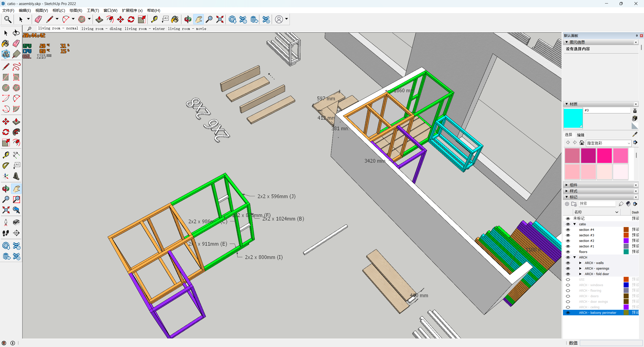Open the 相机(C) menu

[59, 10]
